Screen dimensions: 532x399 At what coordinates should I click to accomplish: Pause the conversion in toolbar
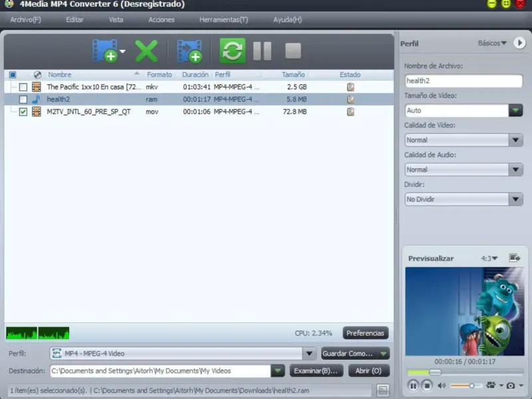[262, 51]
